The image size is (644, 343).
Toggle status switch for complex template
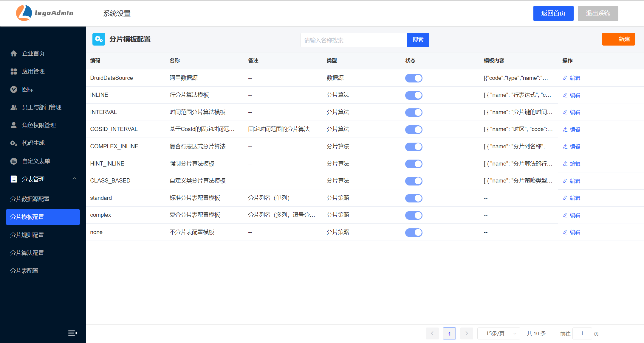(x=414, y=215)
